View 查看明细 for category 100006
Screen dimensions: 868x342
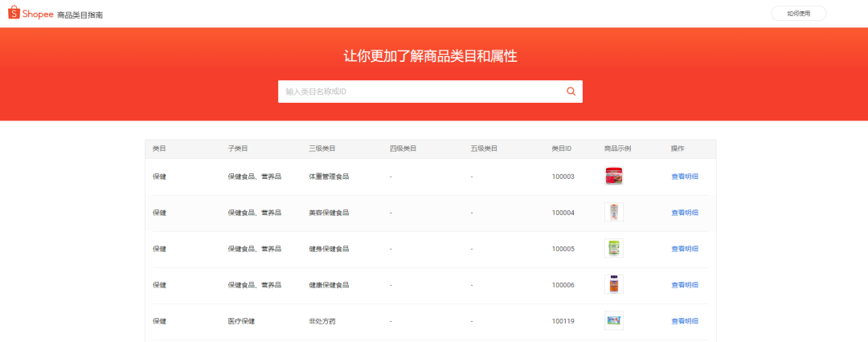(684, 285)
